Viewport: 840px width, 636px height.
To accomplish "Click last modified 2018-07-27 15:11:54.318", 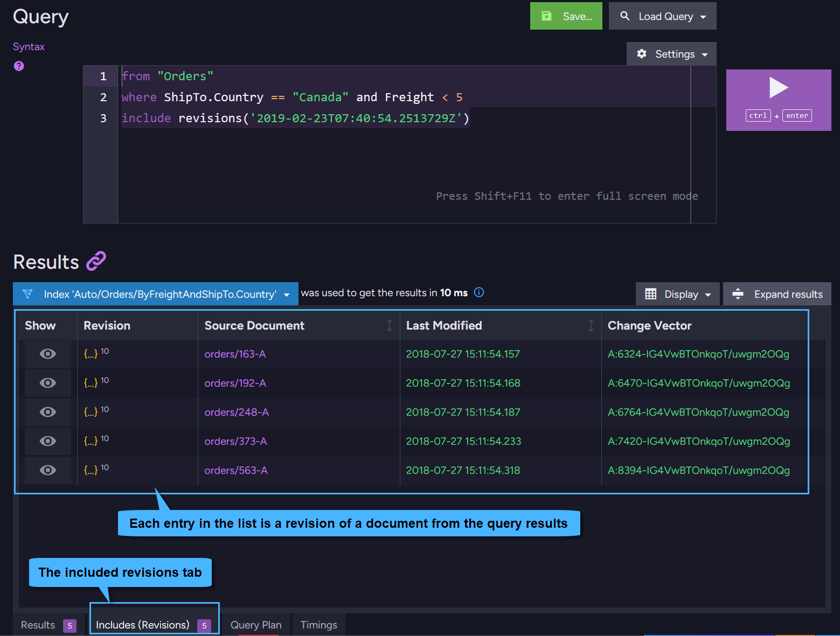I will tap(463, 470).
